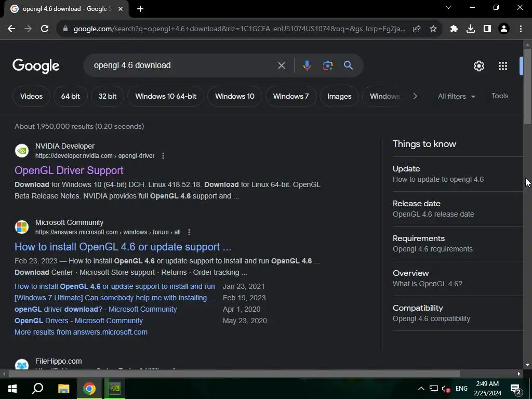
Task: Bookmark this page with star icon
Action: tap(433, 29)
